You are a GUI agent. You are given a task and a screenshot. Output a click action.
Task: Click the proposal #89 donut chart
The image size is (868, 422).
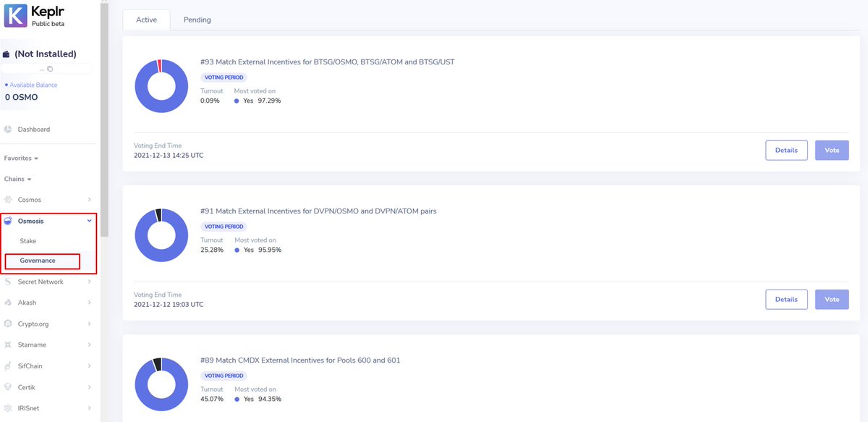(x=162, y=384)
